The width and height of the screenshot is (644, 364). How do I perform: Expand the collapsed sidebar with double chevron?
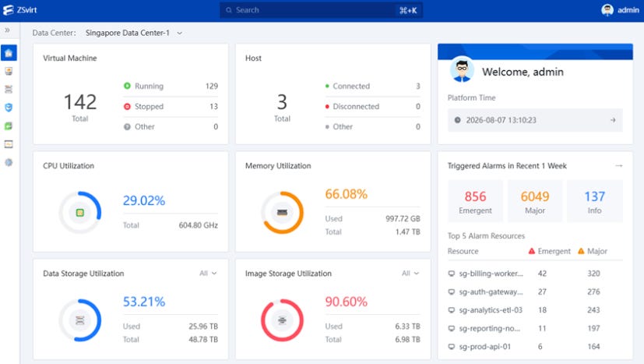[x=7, y=30]
